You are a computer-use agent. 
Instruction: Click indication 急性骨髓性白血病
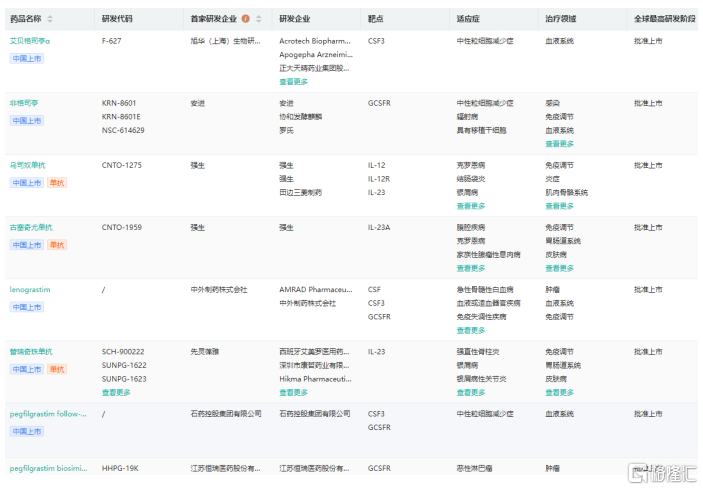pyautogui.click(x=485, y=290)
